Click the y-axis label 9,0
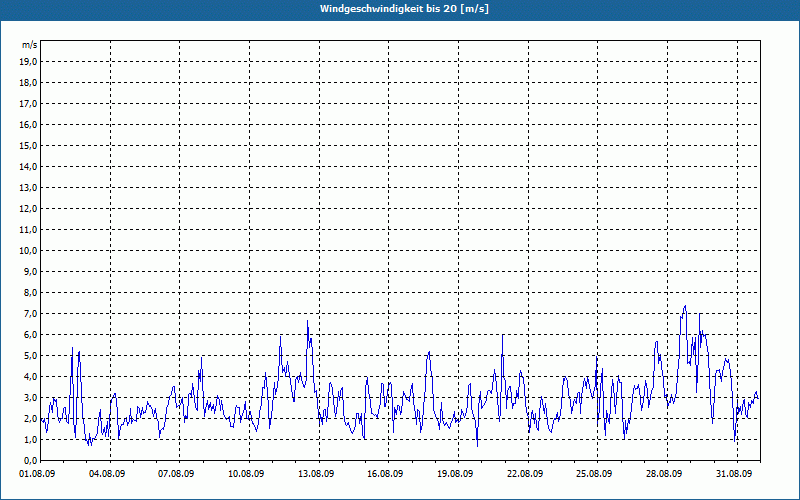This screenshot has width=800, height=500. (x=31, y=271)
